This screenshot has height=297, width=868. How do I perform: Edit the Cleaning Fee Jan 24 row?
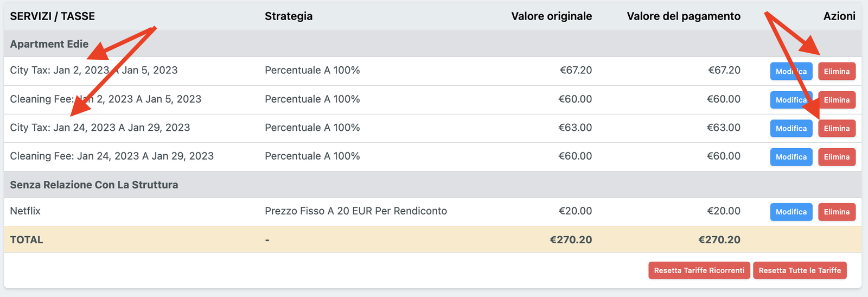coord(791,157)
